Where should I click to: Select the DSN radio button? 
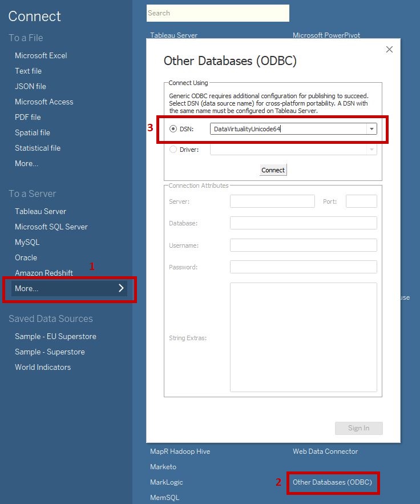pos(173,129)
